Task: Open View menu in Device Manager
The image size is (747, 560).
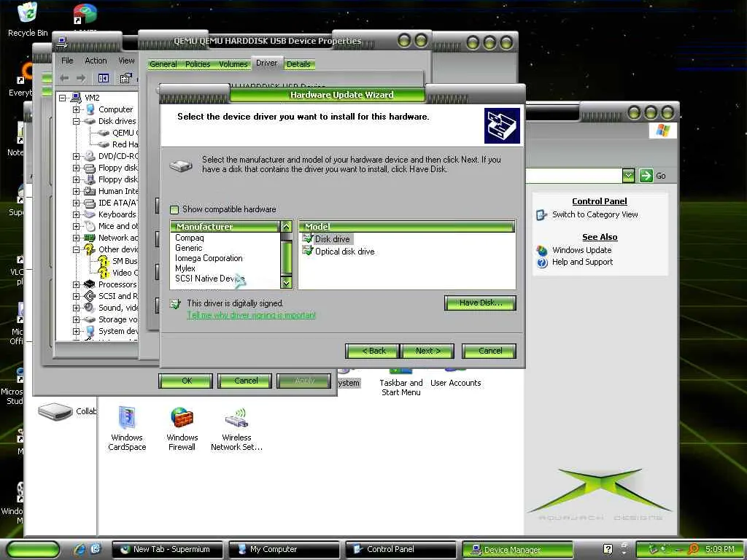Action: tap(126, 61)
